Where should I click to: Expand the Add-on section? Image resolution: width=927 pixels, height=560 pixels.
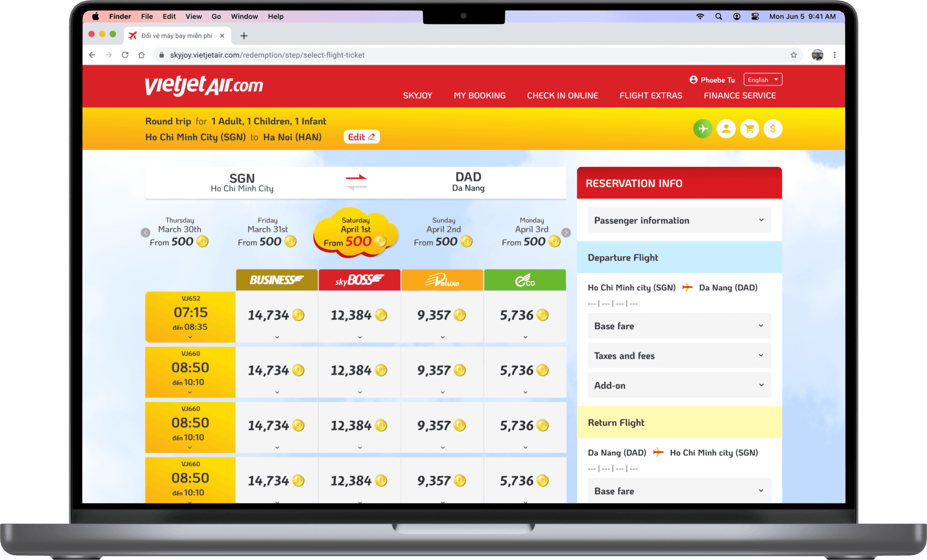[679, 385]
